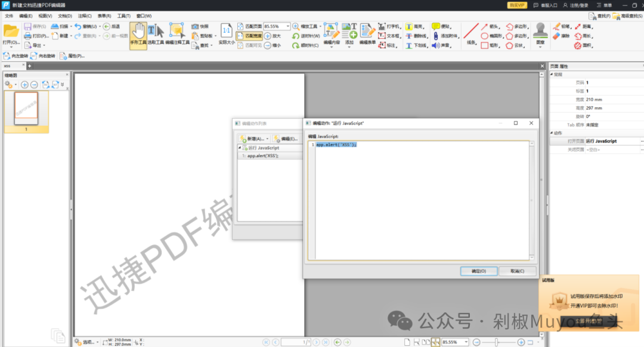
Task: Click the 快照 snapshot camera icon
Action: click(195, 26)
